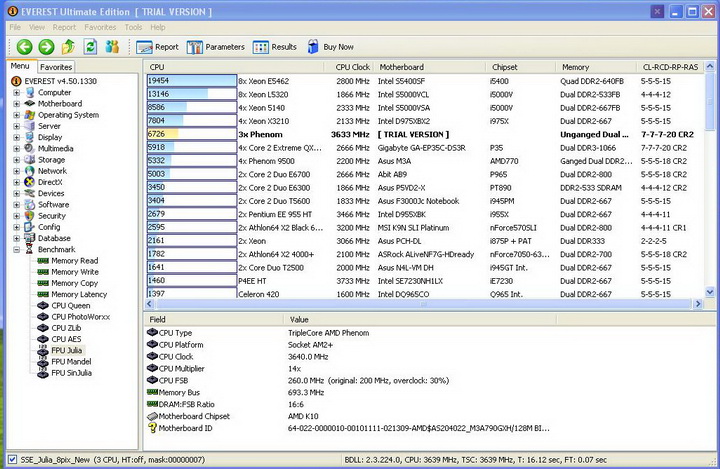Click the 6726 highlighted score bar

click(x=191, y=134)
